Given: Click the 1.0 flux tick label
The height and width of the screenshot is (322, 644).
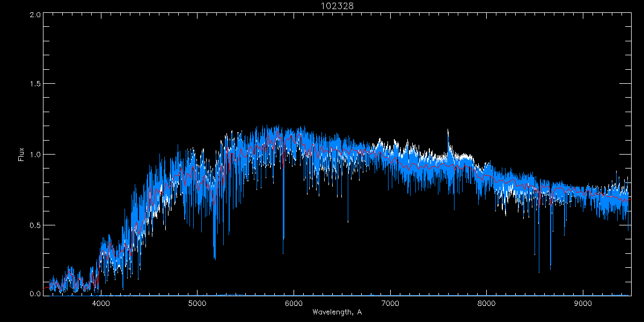Looking at the screenshot, I should [x=35, y=155].
